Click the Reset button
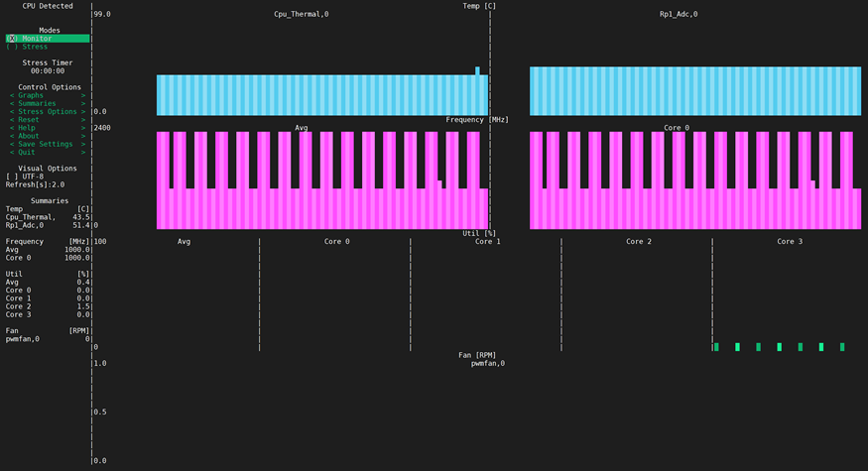Screen dimensions: 868x471 coord(36,120)
